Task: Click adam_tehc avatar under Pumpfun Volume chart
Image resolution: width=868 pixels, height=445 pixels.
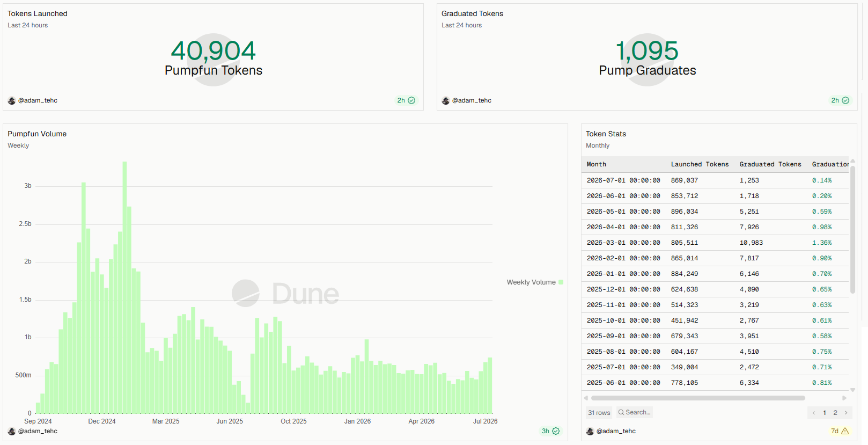Action: click(12, 431)
